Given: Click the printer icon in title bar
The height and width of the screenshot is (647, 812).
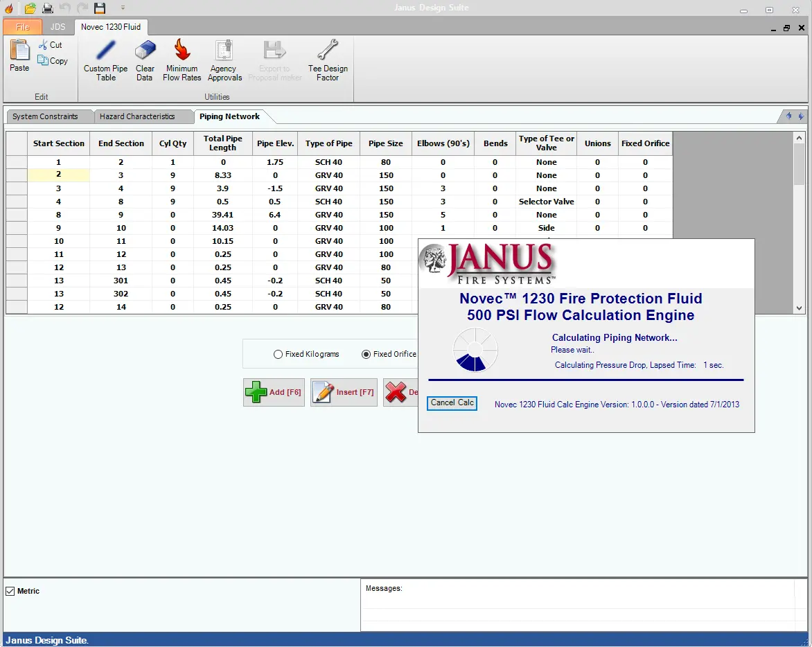Looking at the screenshot, I should [x=48, y=8].
